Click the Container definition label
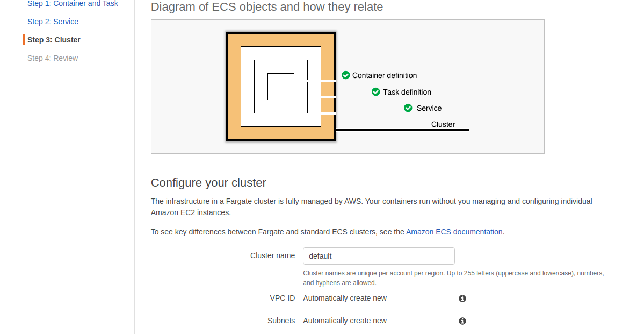Screen dimensions: 644x334 pos(385,75)
